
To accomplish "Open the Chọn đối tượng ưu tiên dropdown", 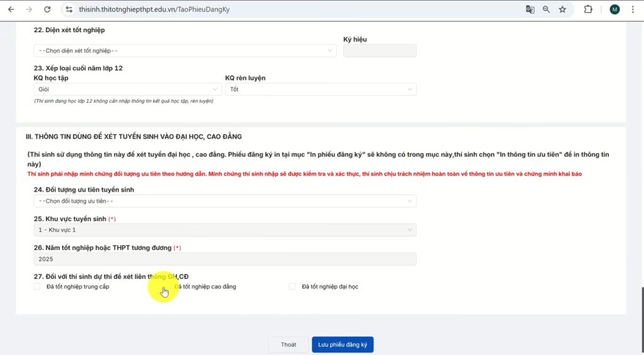I will (x=225, y=201).
